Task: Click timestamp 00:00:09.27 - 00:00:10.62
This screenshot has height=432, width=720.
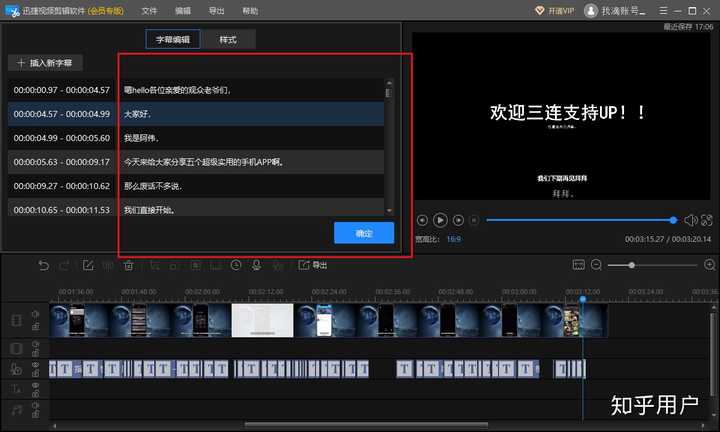Action: click(62, 186)
